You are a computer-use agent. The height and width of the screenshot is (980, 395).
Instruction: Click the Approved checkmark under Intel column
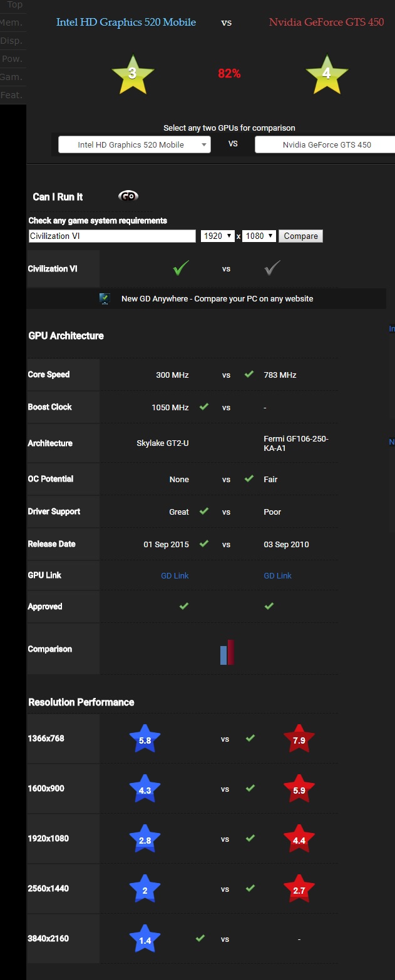(183, 606)
